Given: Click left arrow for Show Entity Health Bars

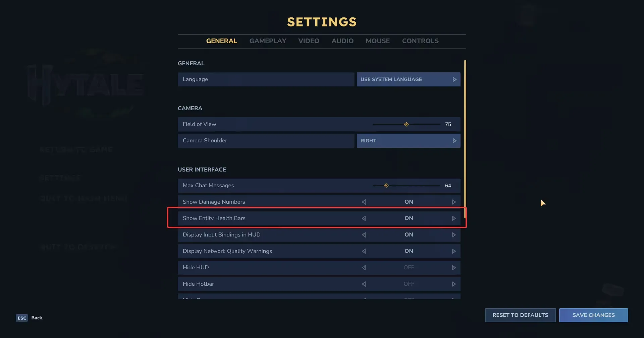Looking at the screenshot, I should click(364, 218).
